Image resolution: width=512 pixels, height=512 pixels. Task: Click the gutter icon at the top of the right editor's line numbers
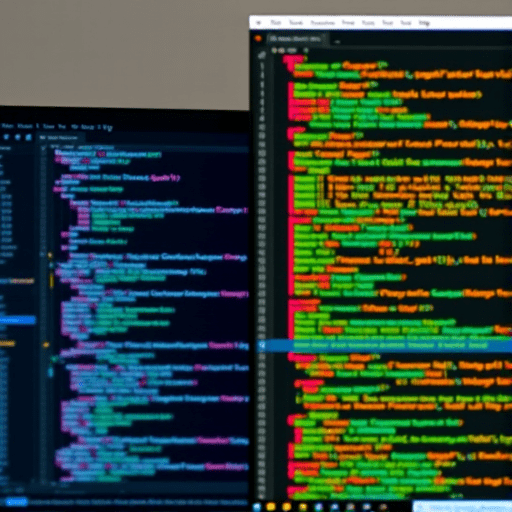(262, 55)
